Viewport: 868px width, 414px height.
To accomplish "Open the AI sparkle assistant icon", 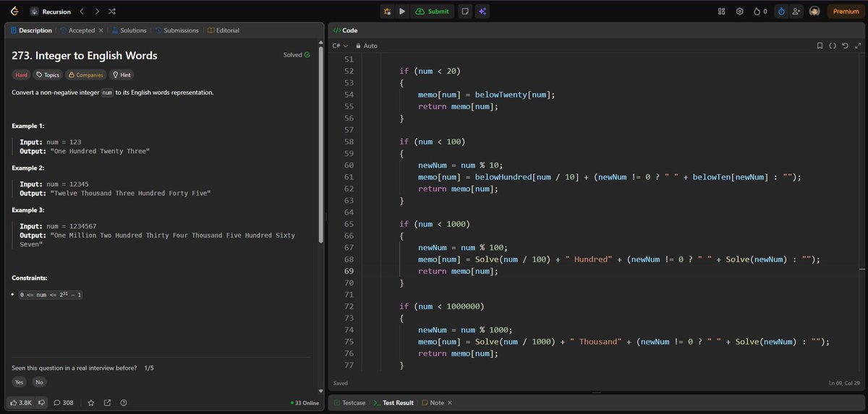I will coord(482,12).
